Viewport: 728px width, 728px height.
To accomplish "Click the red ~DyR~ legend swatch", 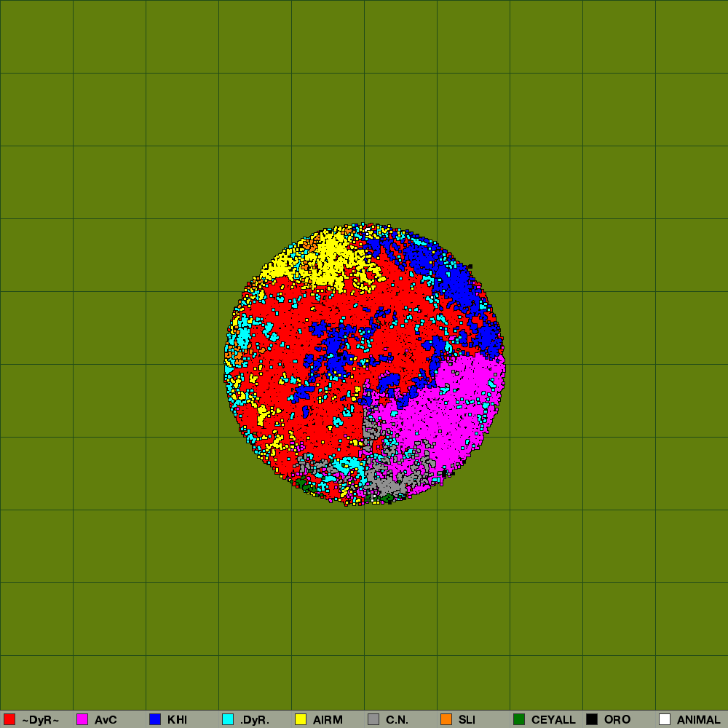I will 9,719.
